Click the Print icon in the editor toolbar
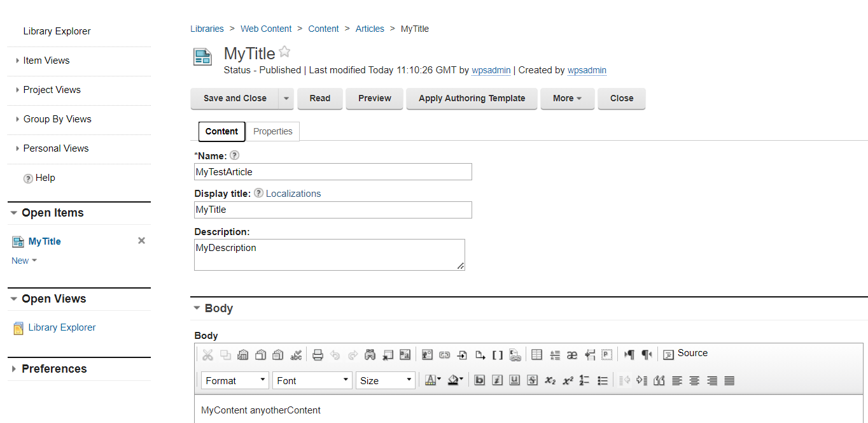The image size is (868, 423). (318, 355)
